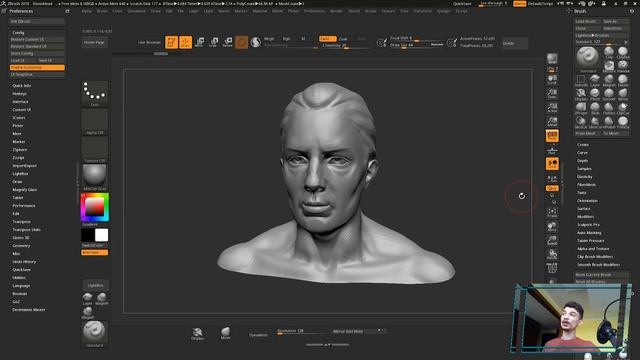The image size is (640, 360).
Task: Click the large Standard brush icon in left shelf
Action: (x=95, y=333)
